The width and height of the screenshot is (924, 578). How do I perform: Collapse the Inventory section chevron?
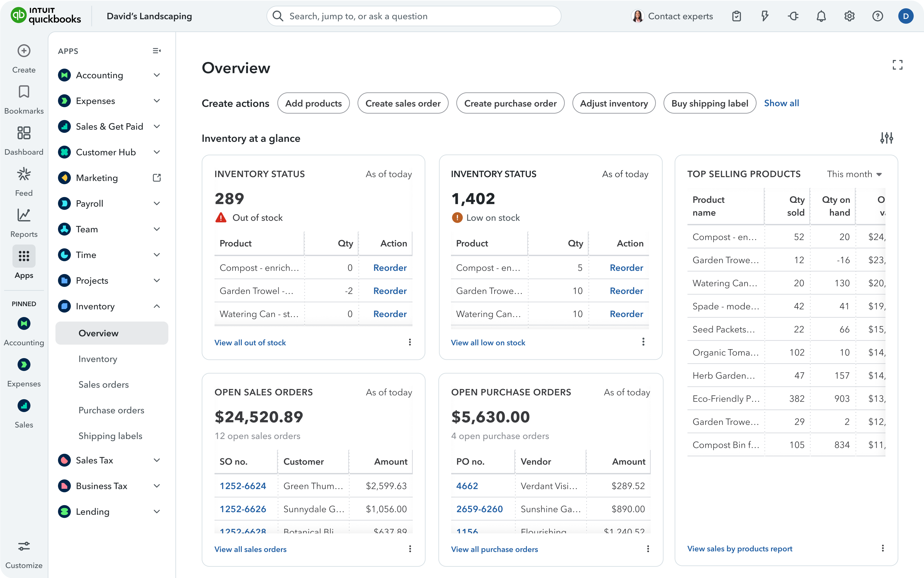click(157, 306)
